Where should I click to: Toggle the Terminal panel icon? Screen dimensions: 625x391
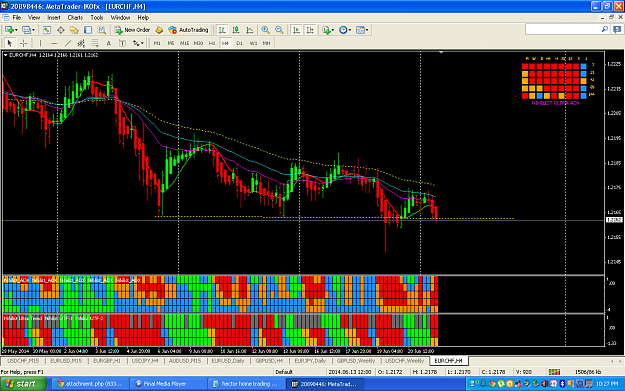click(88, 30)
